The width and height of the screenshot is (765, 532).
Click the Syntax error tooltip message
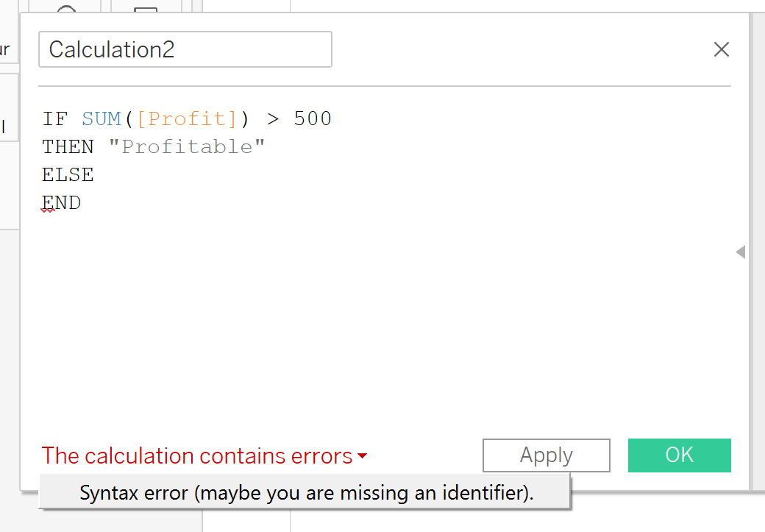tap(306, 492)
